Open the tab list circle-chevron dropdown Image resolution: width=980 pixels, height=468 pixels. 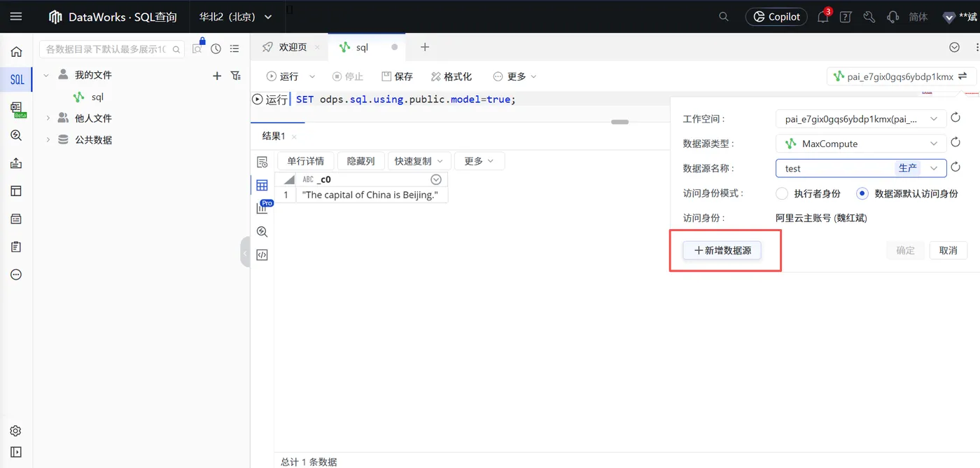tap(954, 48)
